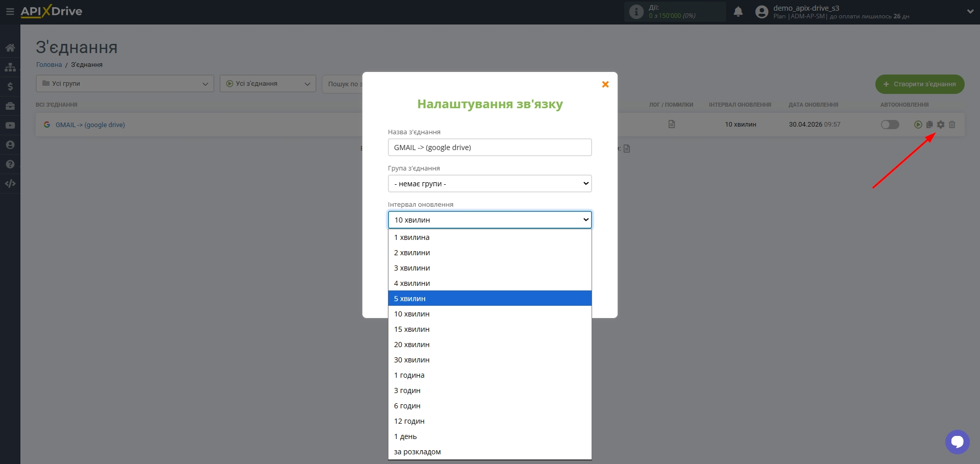This screenshot has height=464, width=980.
Task: Open the notifications bell
Action: (738, 12)
